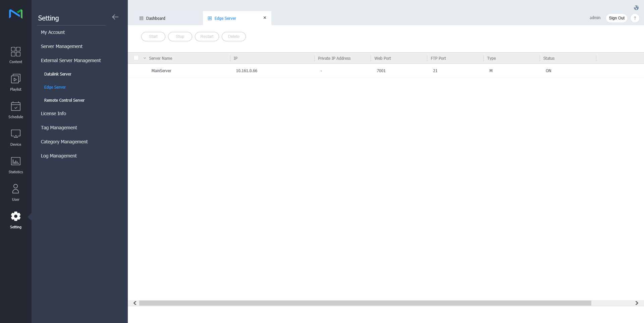The height and width of the screenshot is (323, 644).
Task: Open the selection dropdown next to the checkbox
Action: tap(144, 58)
